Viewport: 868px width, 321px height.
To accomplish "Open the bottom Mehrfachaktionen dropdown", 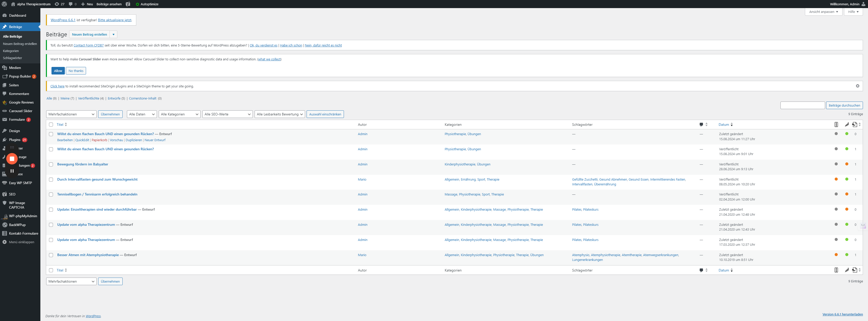I will coord(71,281).
